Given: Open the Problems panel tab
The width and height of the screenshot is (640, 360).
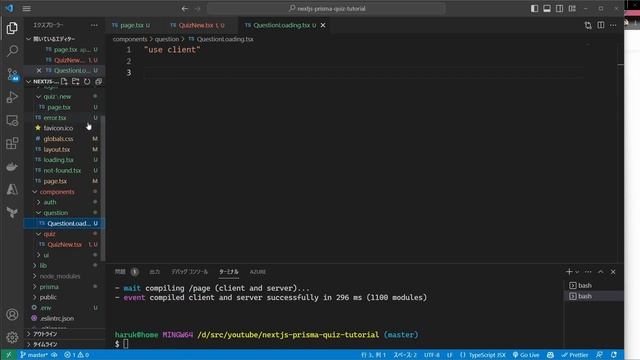Looking at the screenshot, I should (x=126, y=272).
